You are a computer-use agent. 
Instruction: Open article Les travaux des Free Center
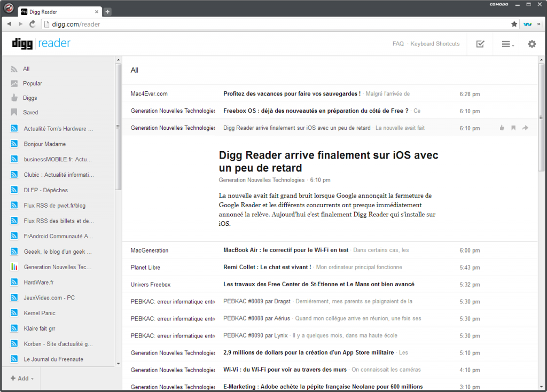point(319,284)
